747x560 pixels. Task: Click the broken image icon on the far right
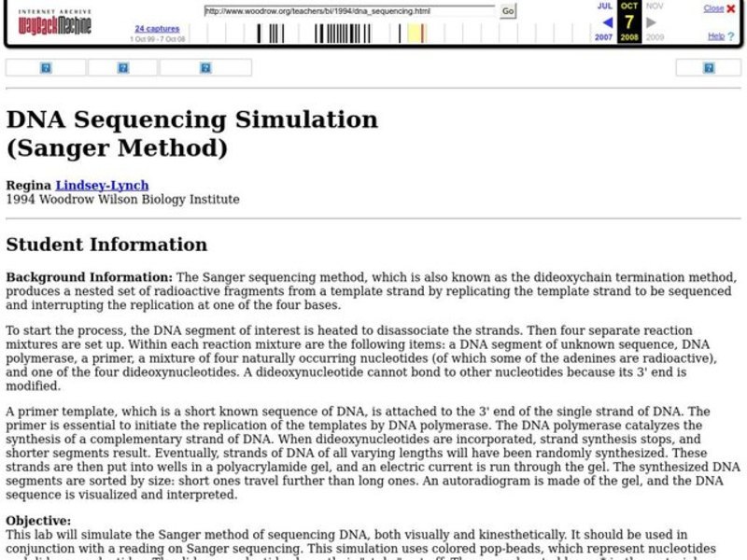[x=707, y=67]
